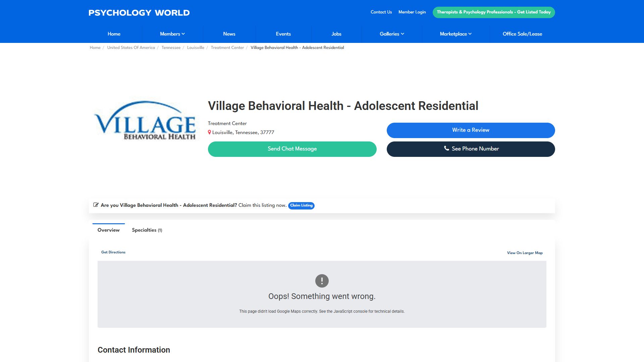
Task: Click the Write a Review button
Action: coord(471,130)
